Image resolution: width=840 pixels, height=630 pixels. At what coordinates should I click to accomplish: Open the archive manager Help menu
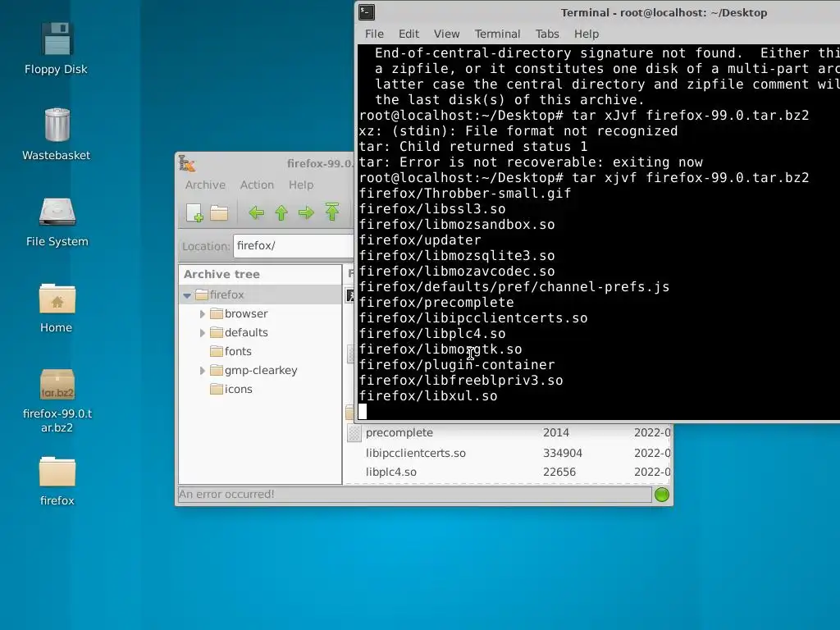tap(300, 185)
